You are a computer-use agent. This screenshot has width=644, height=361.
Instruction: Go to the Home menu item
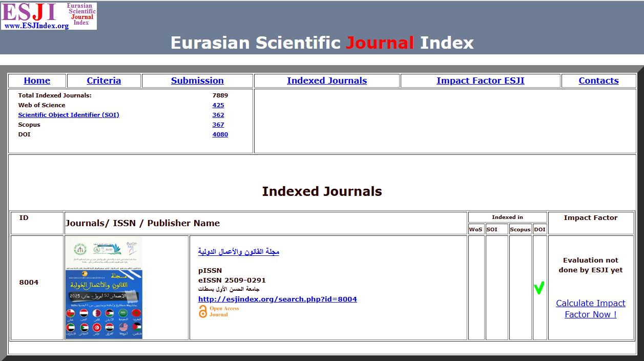click(37, 81)
